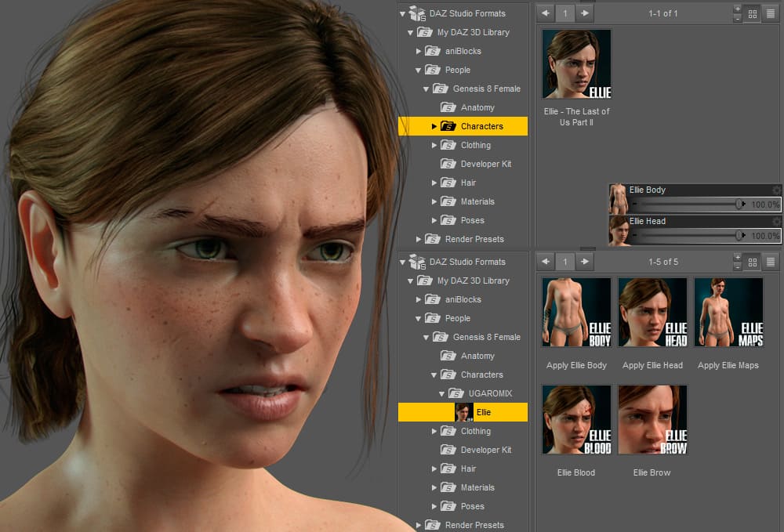Select the bottom browser grid view icon
Viewport: 784px width, 532px height.
pyautogui.click(x=753, y=262)
